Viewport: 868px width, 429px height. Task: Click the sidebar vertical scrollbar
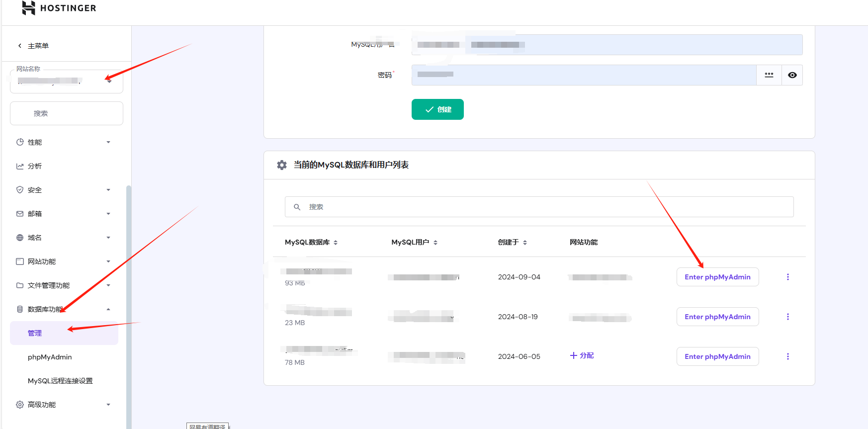(129, 307)
